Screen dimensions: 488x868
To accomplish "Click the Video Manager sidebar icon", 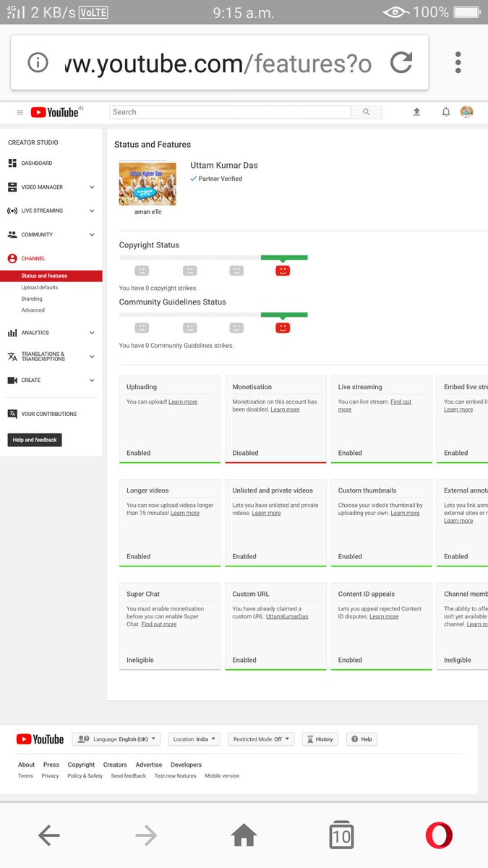I will tap(12, 187).
